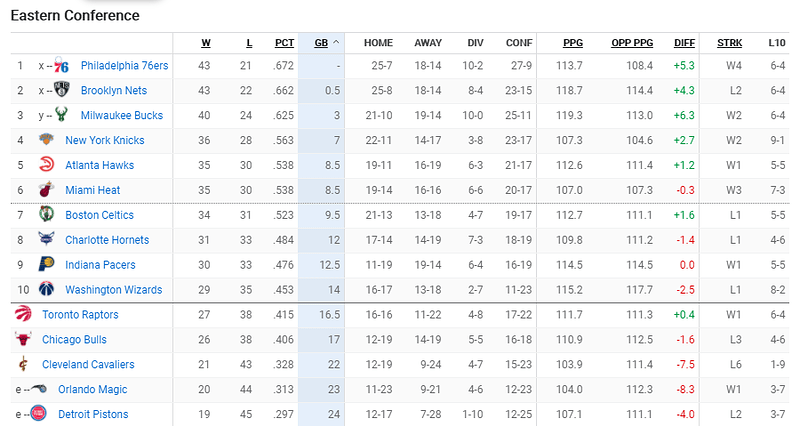Sort the table by W column
This screenshot has width=800, height=426.
pos(206,43)
